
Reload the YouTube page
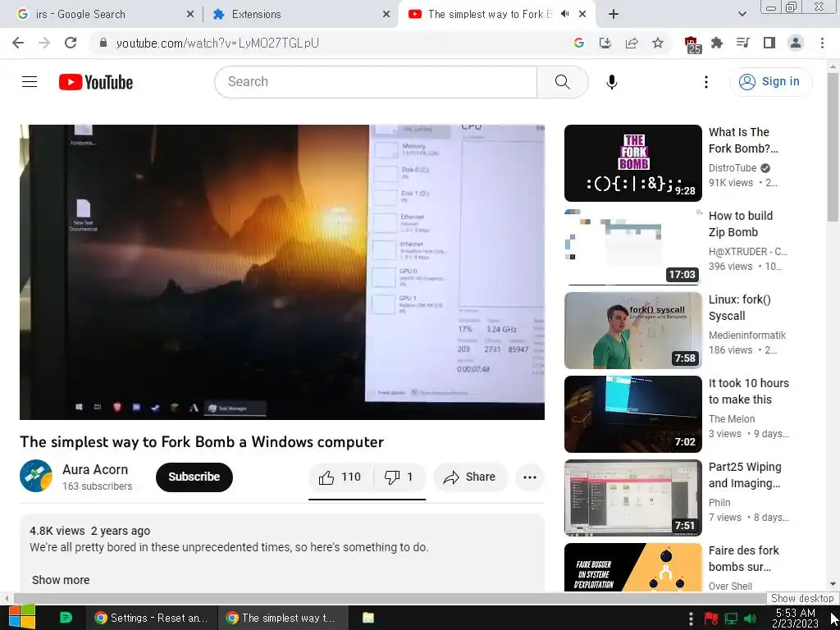click(71, 43)
